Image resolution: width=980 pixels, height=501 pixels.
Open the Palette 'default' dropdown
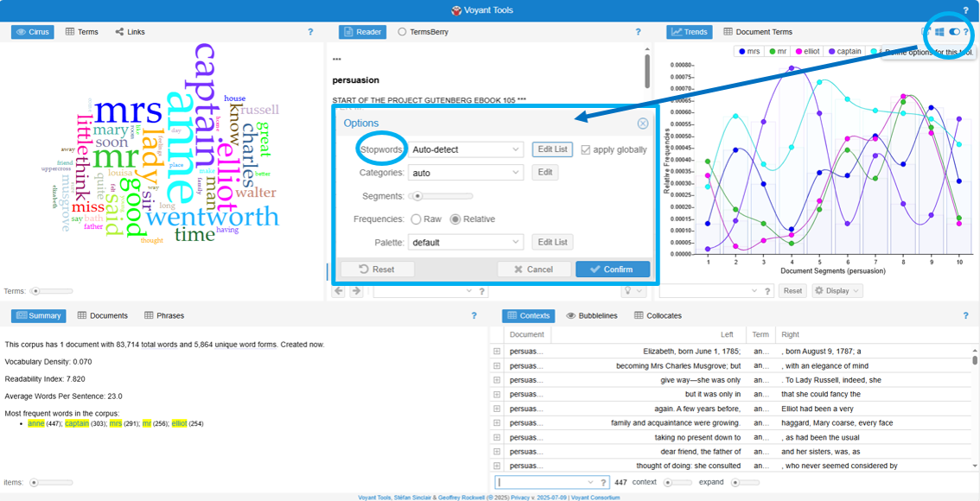(466, 242)
